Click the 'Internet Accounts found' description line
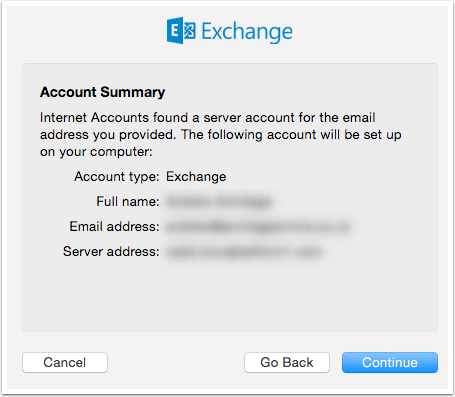 pos(208,118)
